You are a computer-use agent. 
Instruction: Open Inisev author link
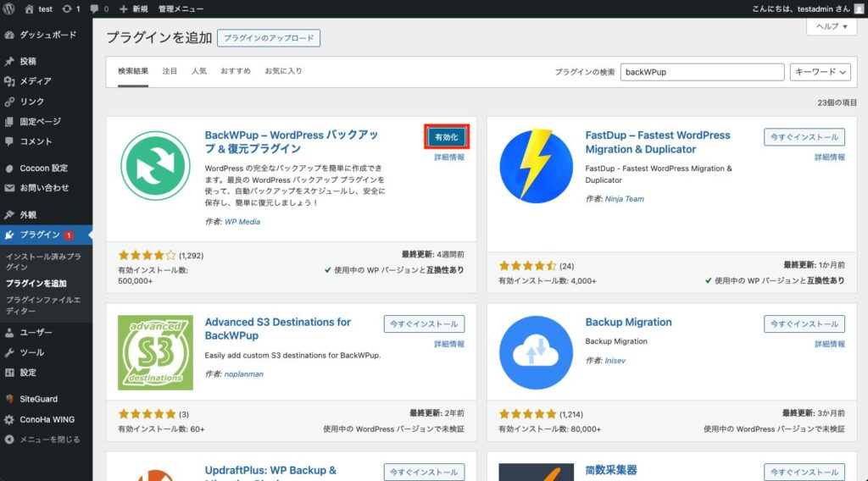click(x=615, y=361)
